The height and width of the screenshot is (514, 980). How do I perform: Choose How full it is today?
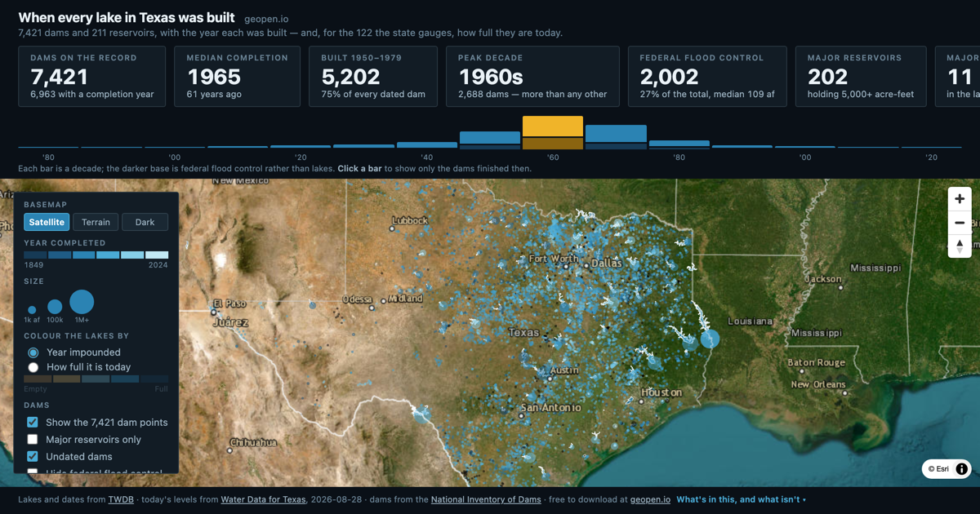33,367
